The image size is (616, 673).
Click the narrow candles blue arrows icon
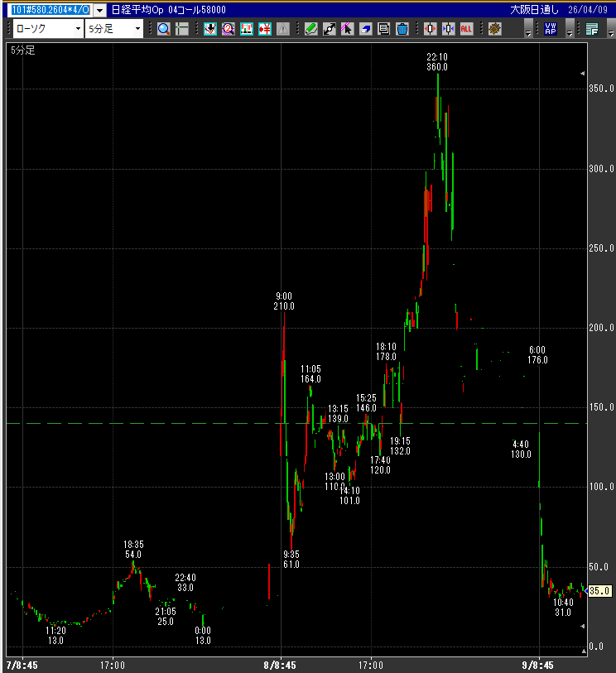point(449,29)
